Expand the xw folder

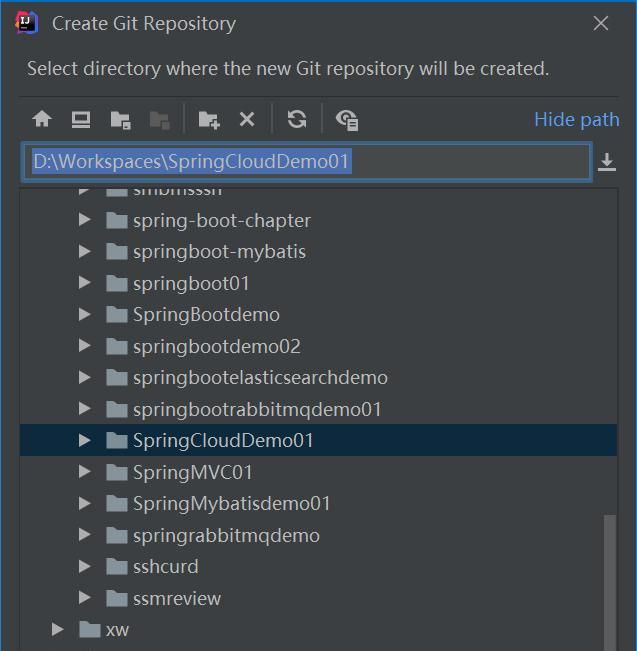[x=58, y=629]
